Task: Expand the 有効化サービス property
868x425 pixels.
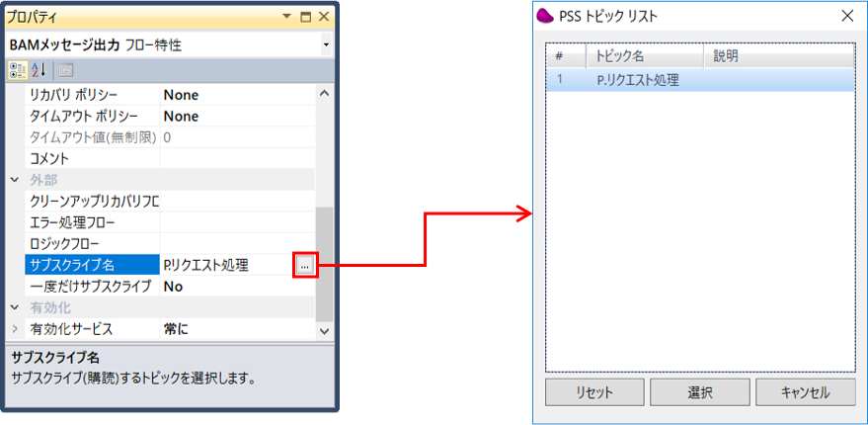Action: pyautogui.click(x=15, y=329)
